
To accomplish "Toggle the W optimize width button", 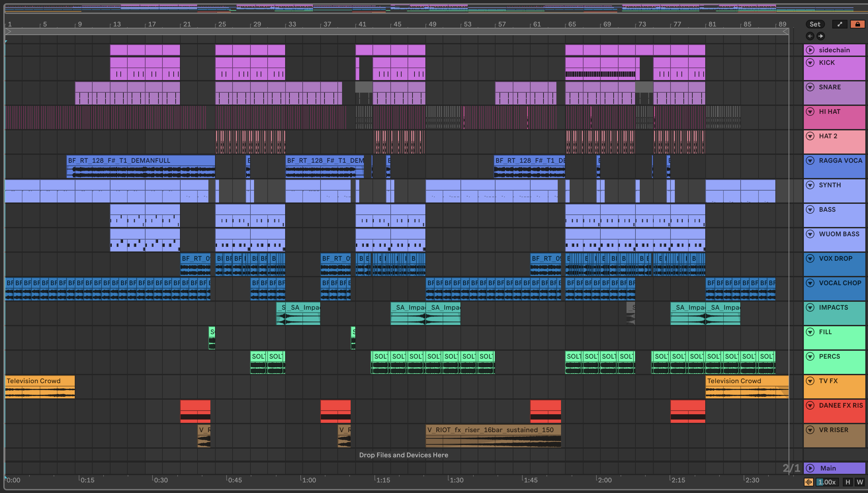I will (859, 482).
